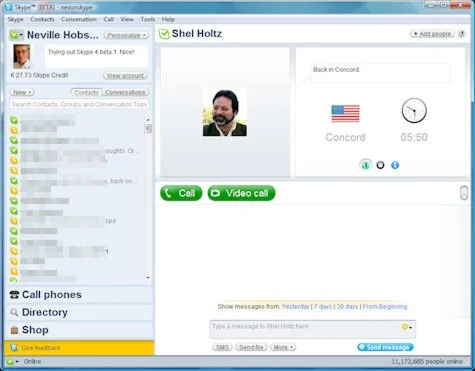
Task: Click the Send file button
Action: click(x=251, y=347)
